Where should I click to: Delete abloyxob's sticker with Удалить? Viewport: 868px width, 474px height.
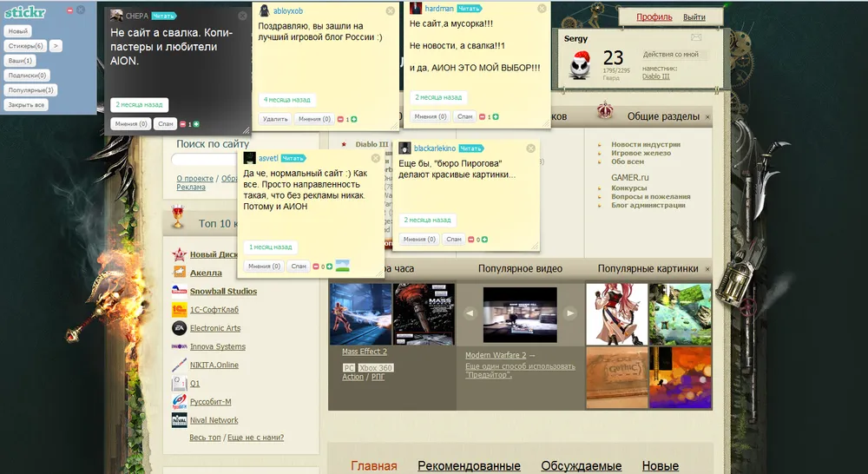pyautogui.click(x=275, y=118)
